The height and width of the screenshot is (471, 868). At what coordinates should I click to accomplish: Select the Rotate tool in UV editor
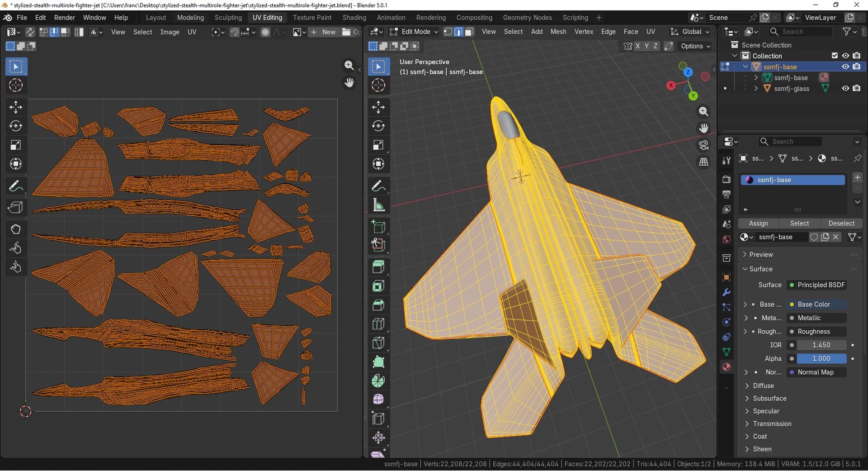[x=16, y=126]
